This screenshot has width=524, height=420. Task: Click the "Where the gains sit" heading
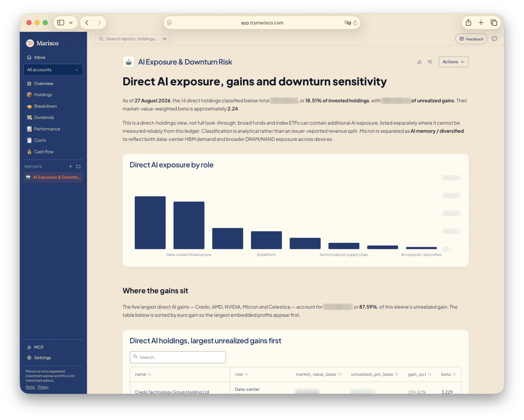pyautogui.click(x=155, y=290)
